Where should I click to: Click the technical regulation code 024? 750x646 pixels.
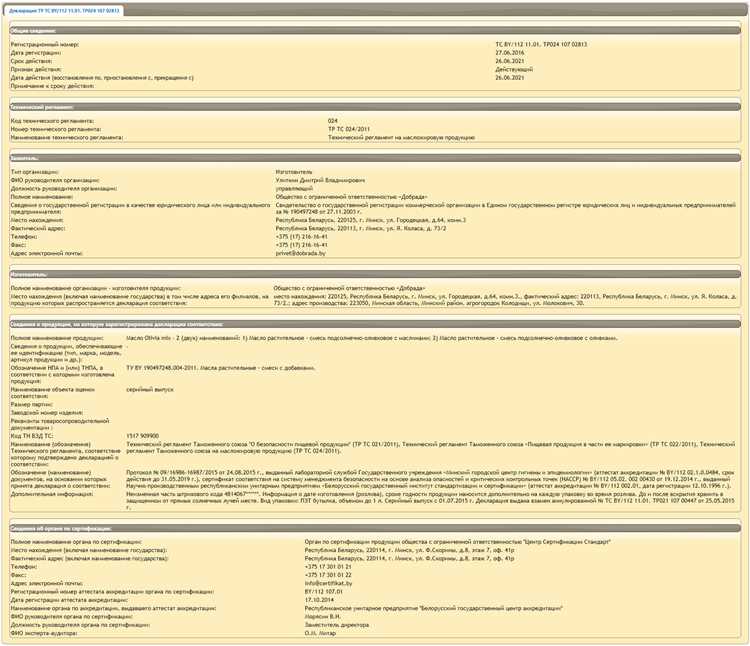coord(333,121)
